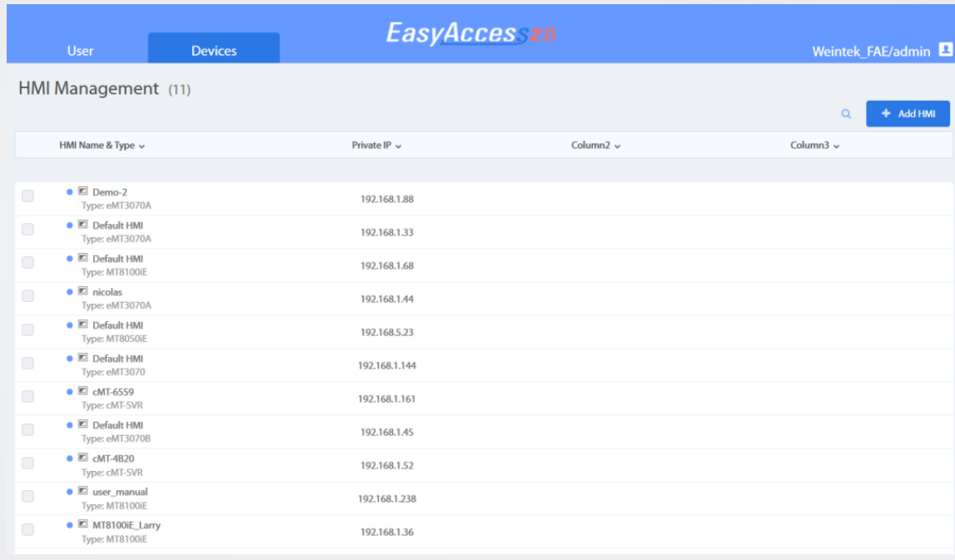This screenshot has height=560, width=955.
Task: Click the IP address 192.168.1.88
Action: point(387,199)
